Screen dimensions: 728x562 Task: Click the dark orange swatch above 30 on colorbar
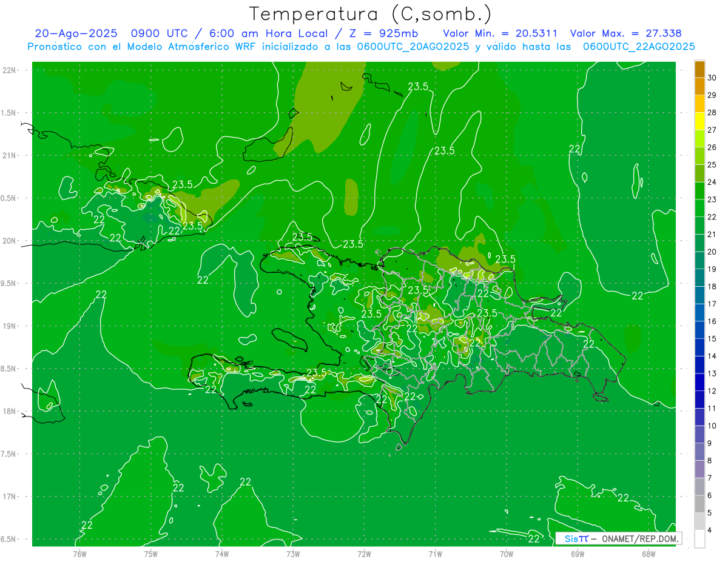click(x=699, y=69)
